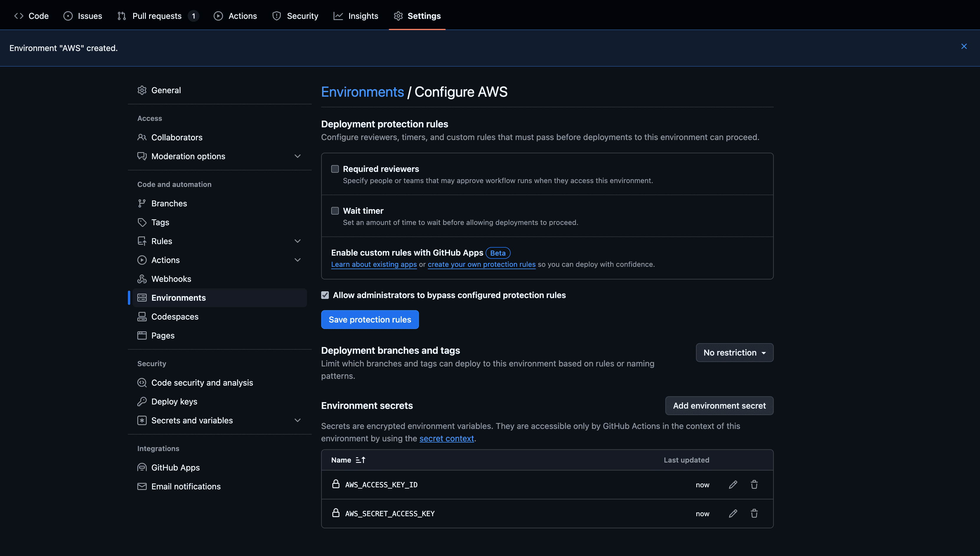Image resolution: width=980 pixels, height=556 pixels.
Task: Enable the Required reviewers checkbox
Action: [x=335, y=169]
